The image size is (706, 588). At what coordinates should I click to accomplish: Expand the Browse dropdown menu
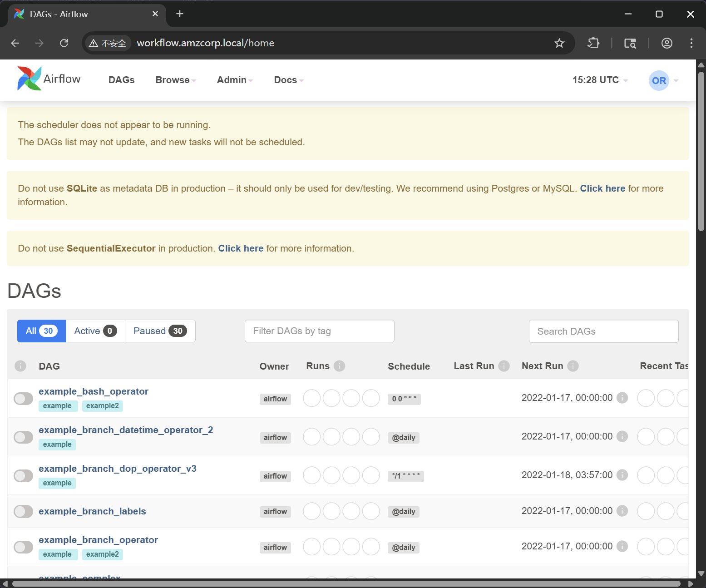(x=175, y=80)
